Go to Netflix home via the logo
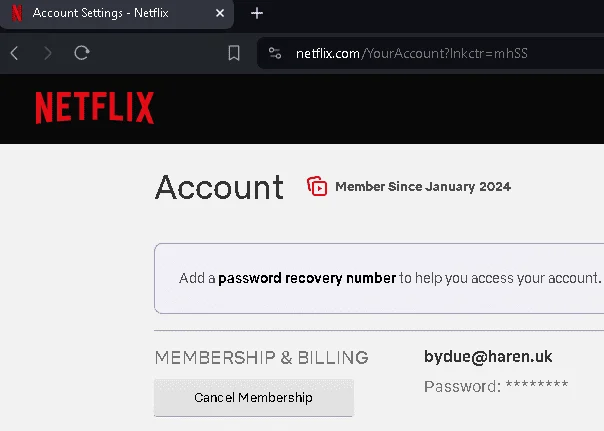Screen dimensions: 604x431 pyautogui.click(x=95, y=108)
